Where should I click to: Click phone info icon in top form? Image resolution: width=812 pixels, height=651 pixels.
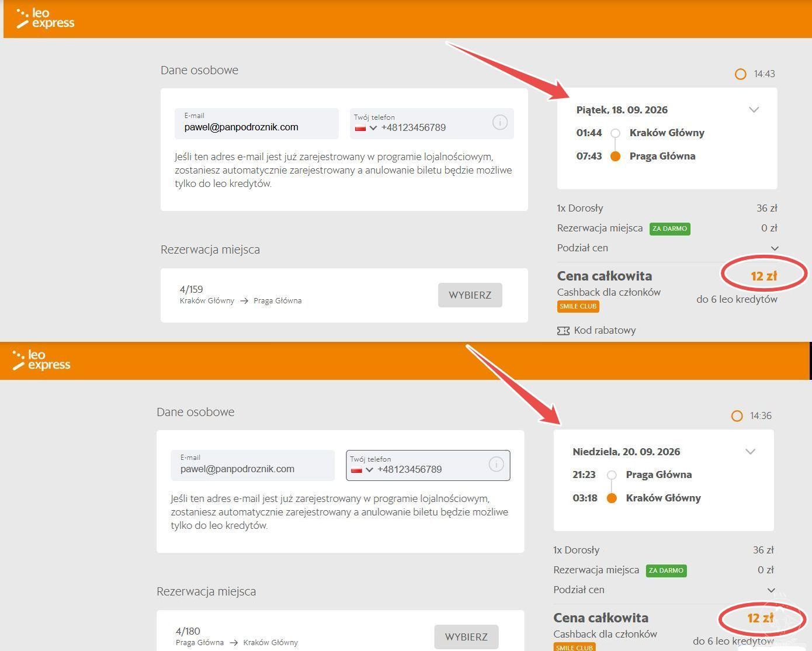[499, 123]
